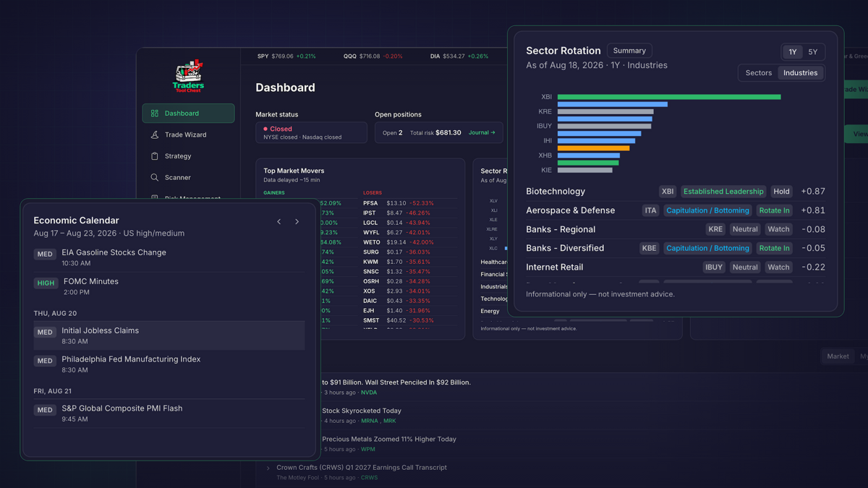Click the orange bar in rotation chart
Image resolution: width=868 pixels, height=488 pixels.
click(593, 148)
